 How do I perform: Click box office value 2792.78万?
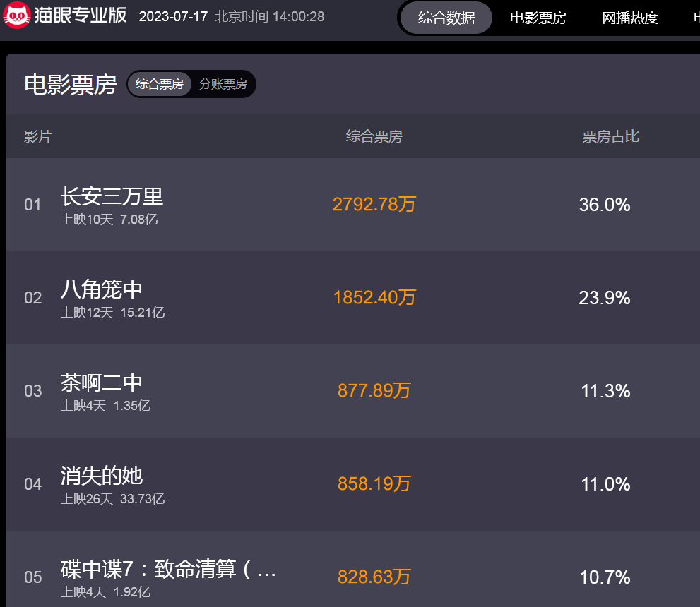pos(374,205)
